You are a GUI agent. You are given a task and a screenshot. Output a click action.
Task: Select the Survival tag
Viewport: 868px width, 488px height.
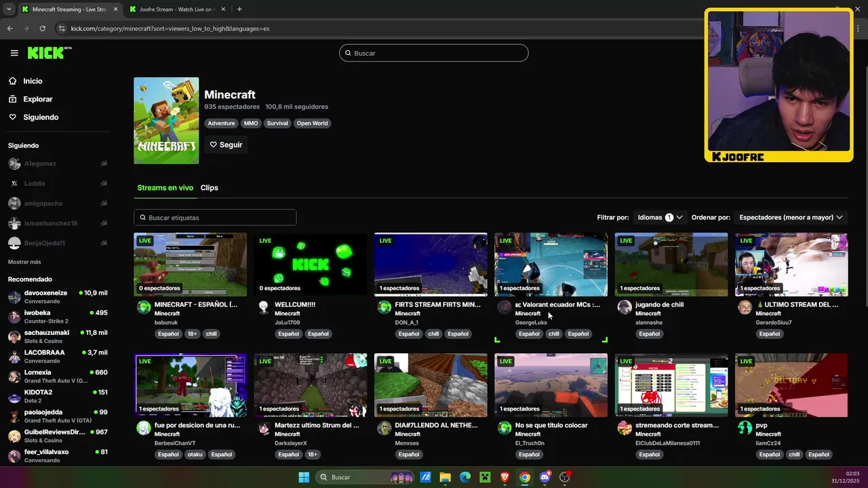(277, 123)
